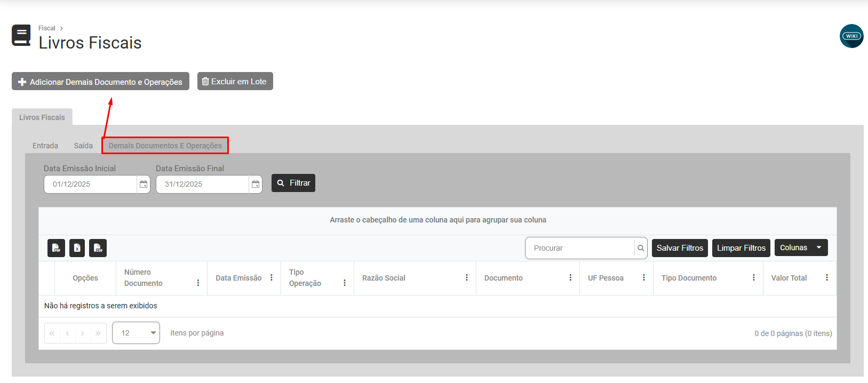Click the 'itens por página' label

197,333
